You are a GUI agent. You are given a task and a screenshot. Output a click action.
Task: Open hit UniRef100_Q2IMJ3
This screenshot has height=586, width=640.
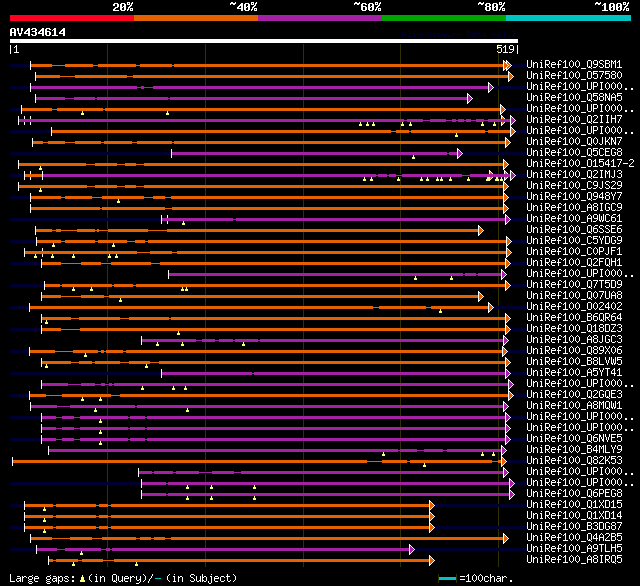pos(574,175)
